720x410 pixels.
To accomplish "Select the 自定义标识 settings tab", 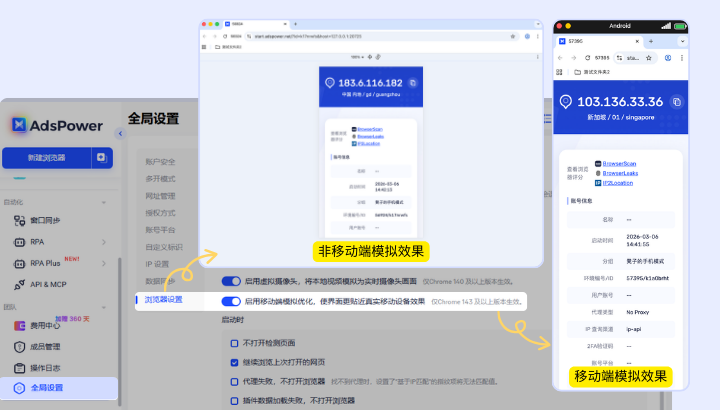I will [x=164, y=247].
